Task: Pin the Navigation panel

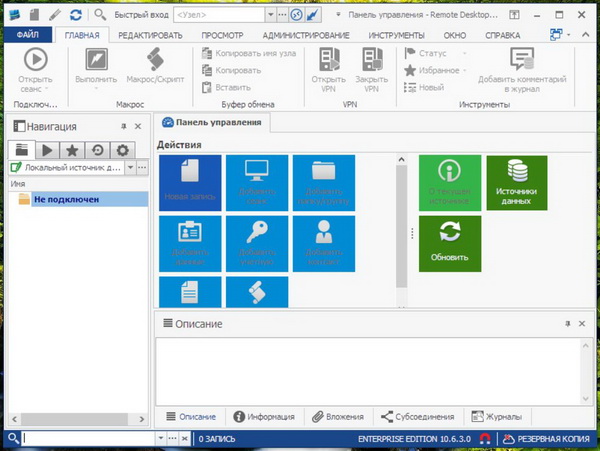Action: click(x=123, y=127)
